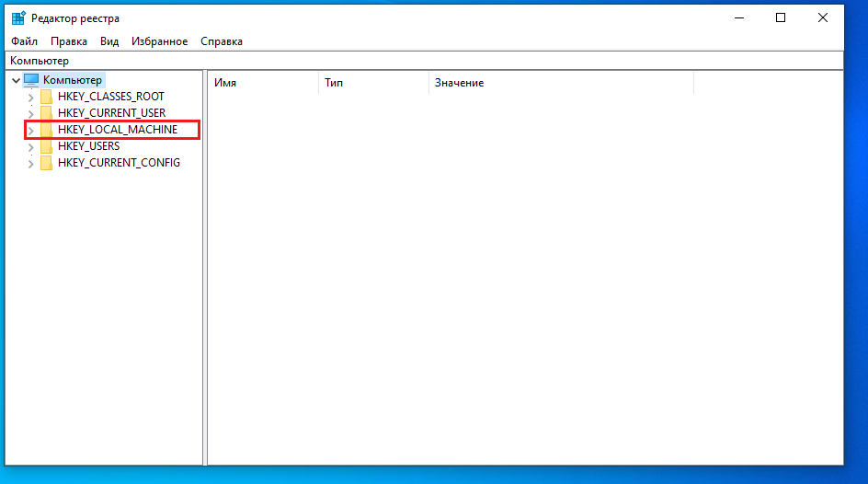Viewport: 868px width, 484px height.
Task: Click the HKEY_CLASSES_ROOT folder icon
Action: pos(47,97)
